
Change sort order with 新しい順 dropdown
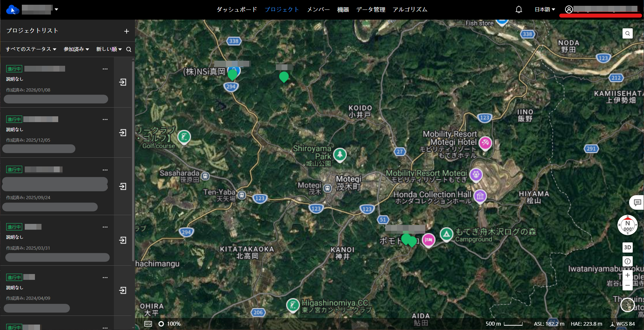click(x=109, y=49)
